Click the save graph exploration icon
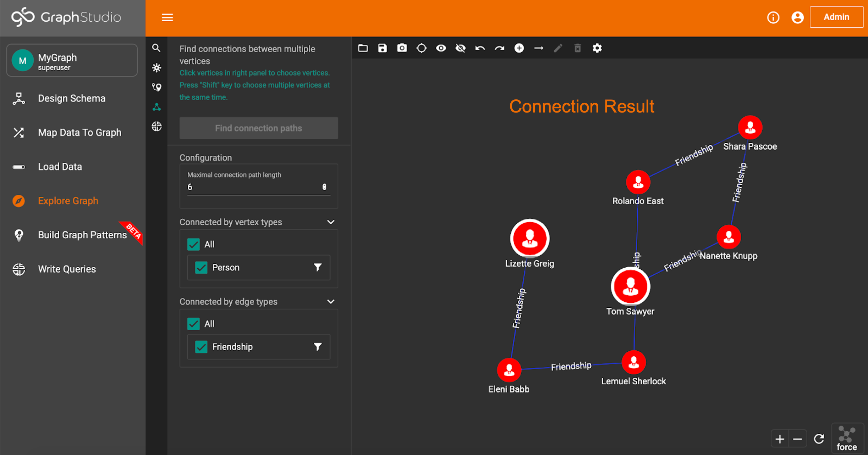The width and height of the screenshot is (868, 455). click(x=382, y=48)
